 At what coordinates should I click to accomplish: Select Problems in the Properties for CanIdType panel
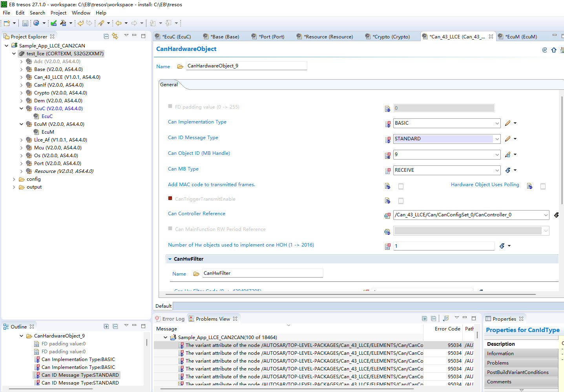pyautogui.click(x=497, y=363)
